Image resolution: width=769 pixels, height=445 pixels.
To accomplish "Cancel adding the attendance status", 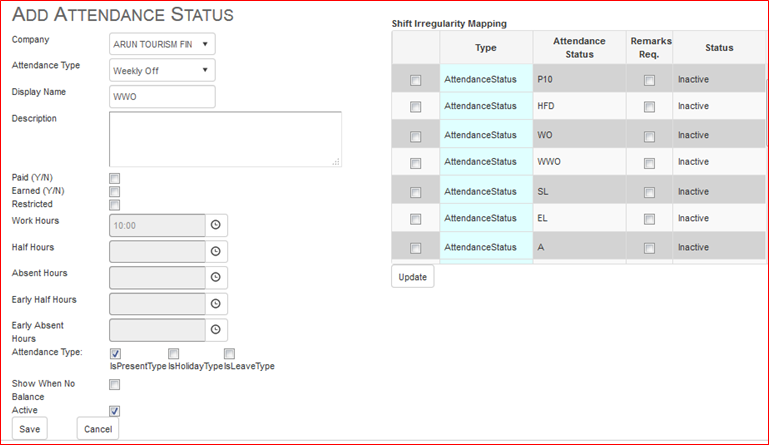I will [x=98, y=429].
